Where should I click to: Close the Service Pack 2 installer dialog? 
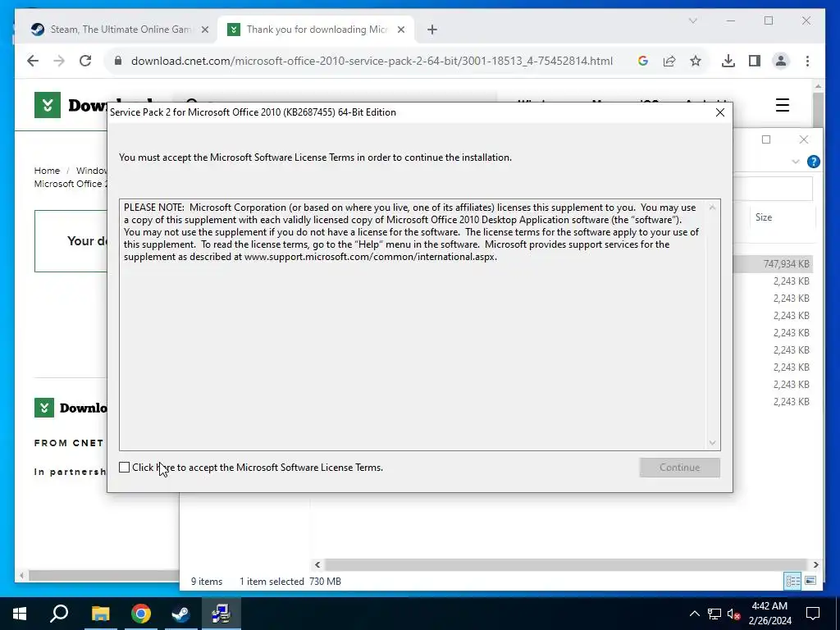pos(720,112)
